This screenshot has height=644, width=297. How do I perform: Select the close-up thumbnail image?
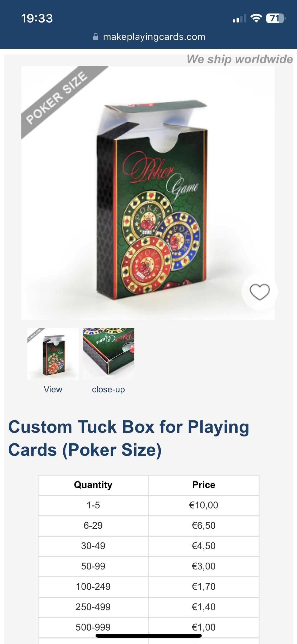point(109,354)
